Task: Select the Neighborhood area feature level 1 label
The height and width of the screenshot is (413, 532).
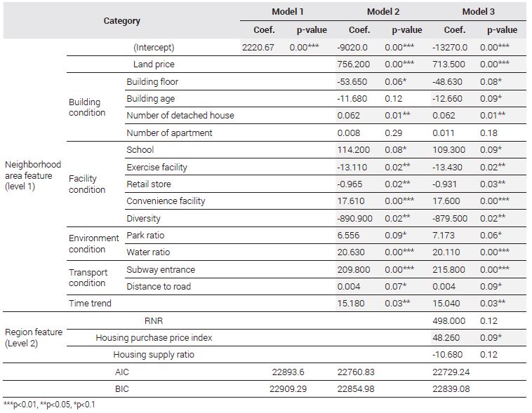Action: click(33, 175)
